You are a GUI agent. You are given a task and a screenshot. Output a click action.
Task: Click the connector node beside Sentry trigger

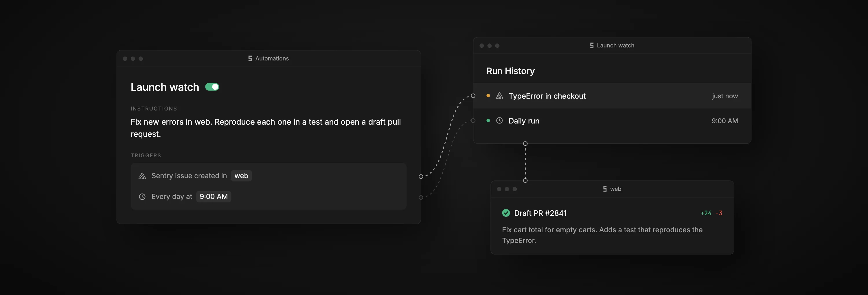click(421, 176)
